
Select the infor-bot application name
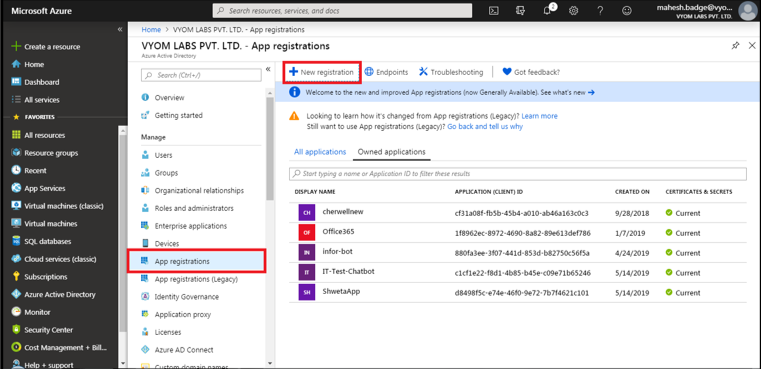[x=337, y=252]
